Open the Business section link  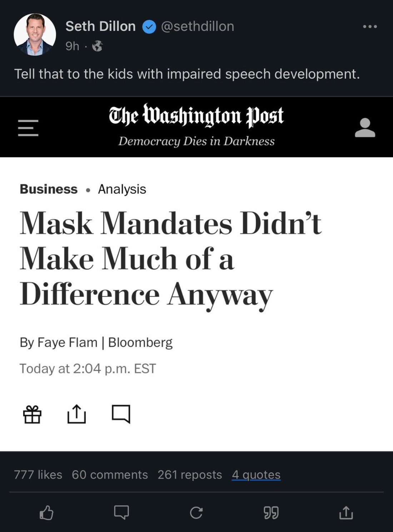(x=49, y=189)
